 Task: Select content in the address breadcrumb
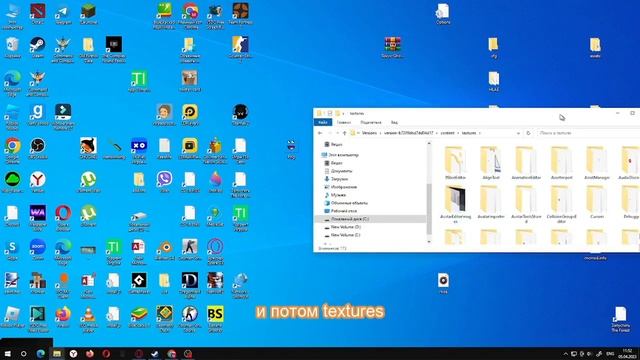point(447,133)
